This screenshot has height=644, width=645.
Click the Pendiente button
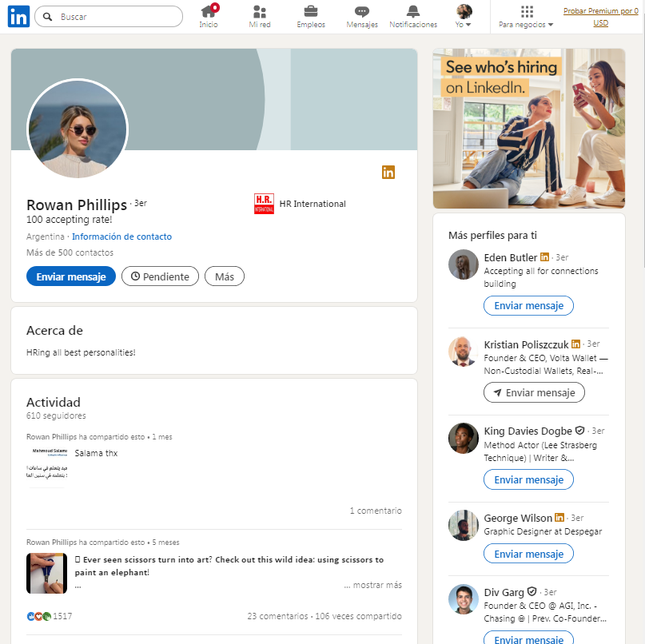(160, 276)
